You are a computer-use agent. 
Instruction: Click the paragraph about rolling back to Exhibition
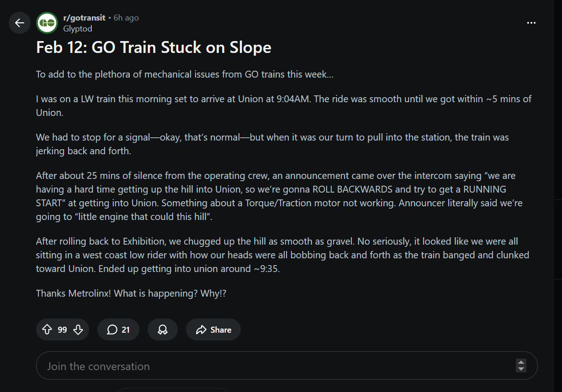[282, 255]
